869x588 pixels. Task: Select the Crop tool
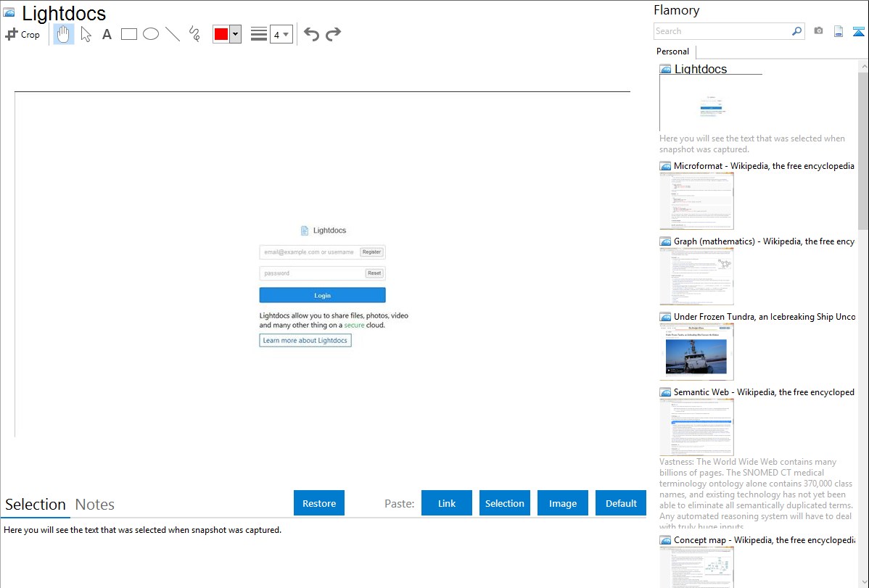(x=22, y=34)
